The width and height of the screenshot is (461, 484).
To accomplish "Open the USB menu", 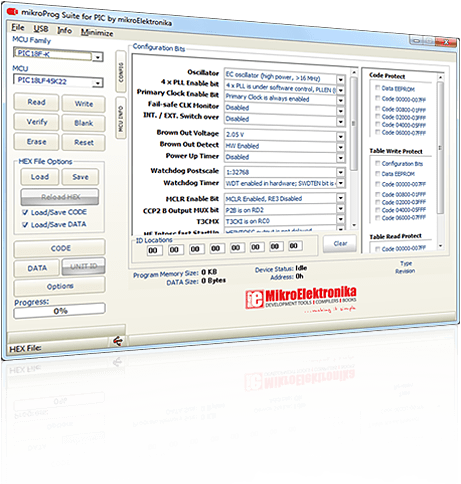I will coord(41,29).
